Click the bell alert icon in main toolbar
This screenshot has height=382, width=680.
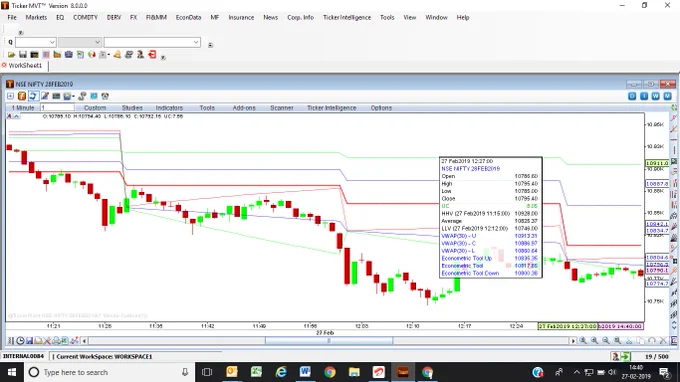click(x=117, y=55)
